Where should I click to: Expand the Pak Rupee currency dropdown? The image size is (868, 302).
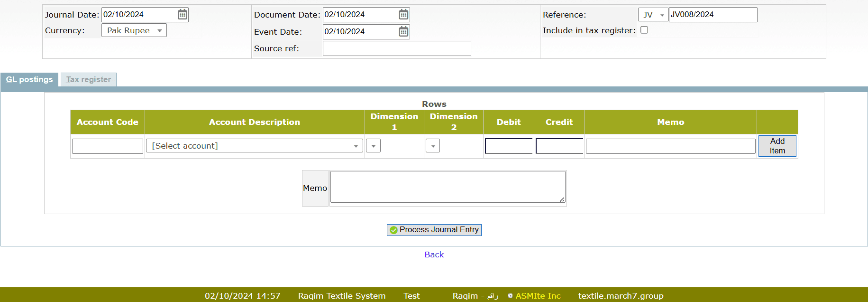(134, 30)
